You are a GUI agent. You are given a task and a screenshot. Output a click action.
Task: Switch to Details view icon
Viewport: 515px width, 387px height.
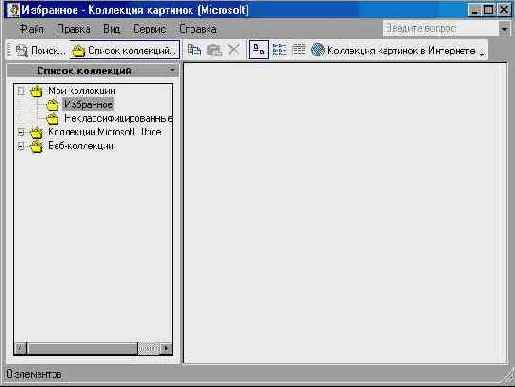coord(299,50)
